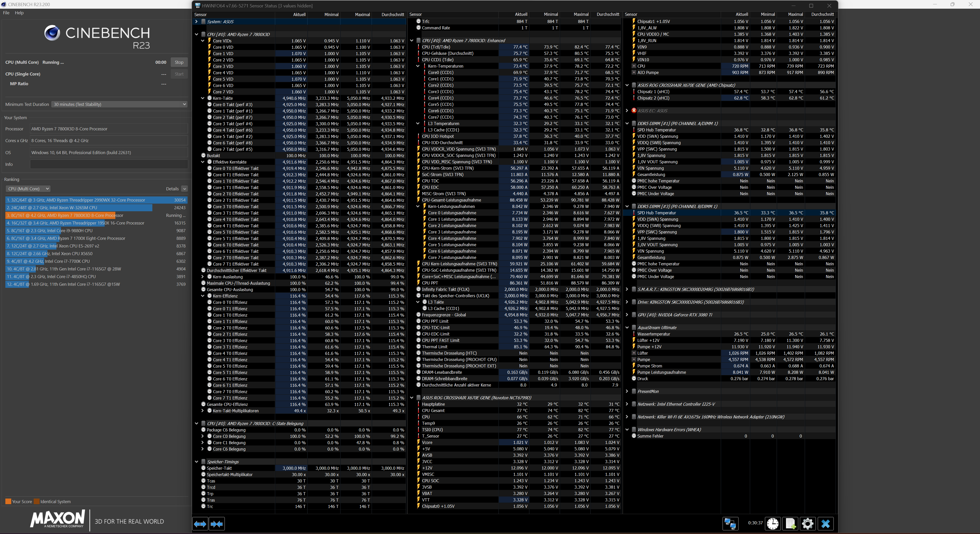Click the Start button for CPU Single Core
Screen dimensions: 980x534
coord(179,74)
